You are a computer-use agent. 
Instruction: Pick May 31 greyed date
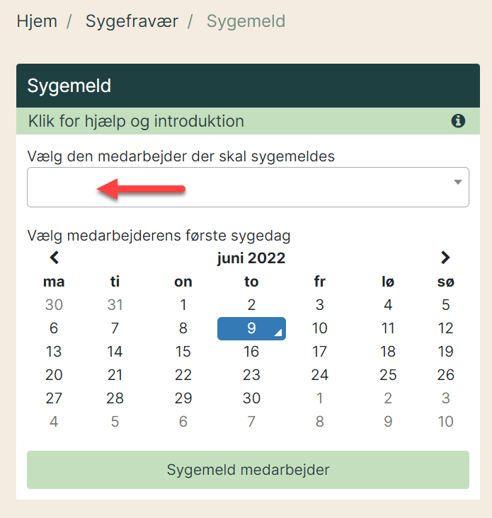click(x=115, y=305)
